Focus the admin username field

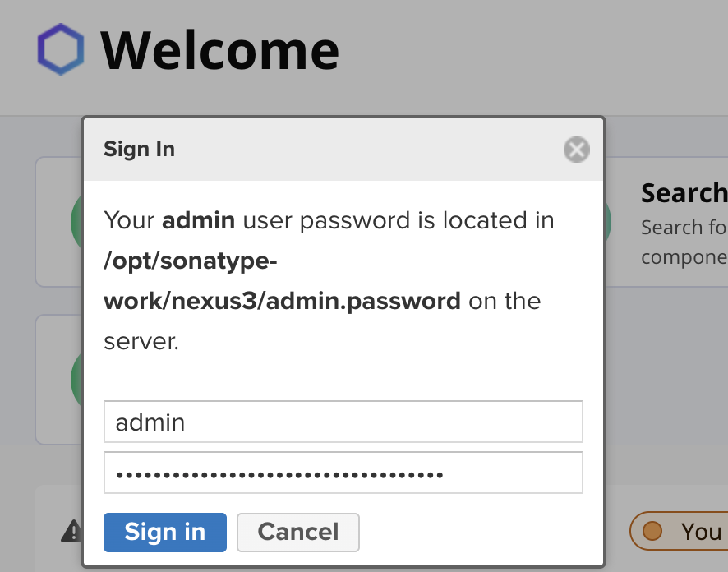343,422
